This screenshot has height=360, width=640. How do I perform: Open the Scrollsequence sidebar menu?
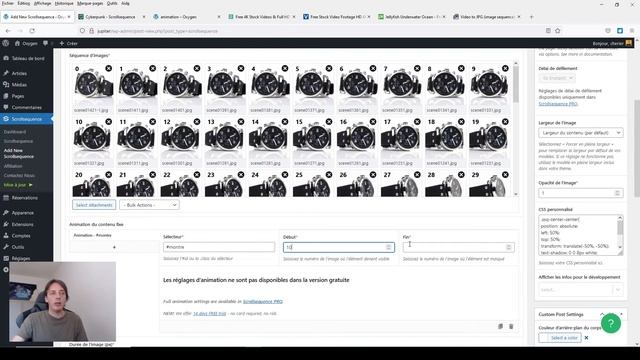tap(27, 119)
